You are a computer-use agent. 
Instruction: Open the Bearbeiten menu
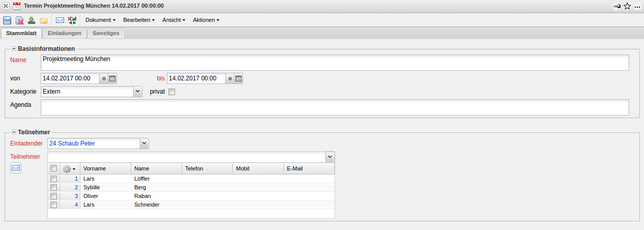138,20
